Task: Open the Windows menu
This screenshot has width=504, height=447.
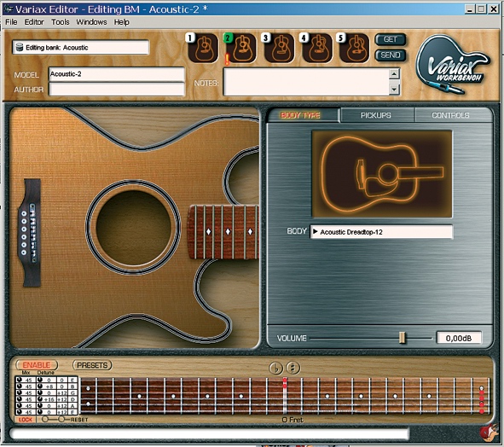Action: point(91,22)
